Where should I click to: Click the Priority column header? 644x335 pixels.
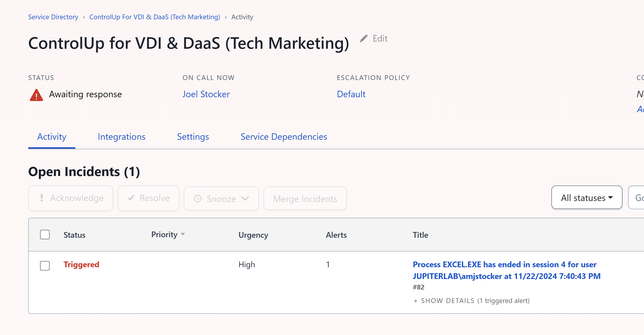(164, 234)
